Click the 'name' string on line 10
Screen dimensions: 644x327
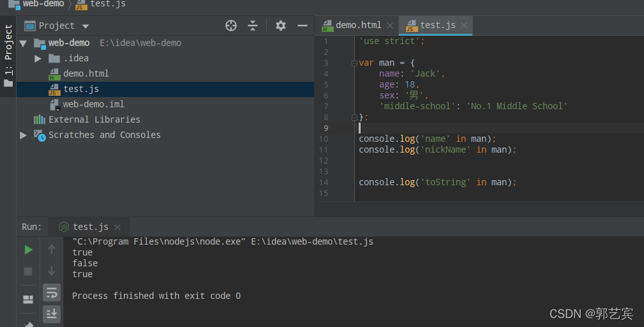(x=435, y=139)
